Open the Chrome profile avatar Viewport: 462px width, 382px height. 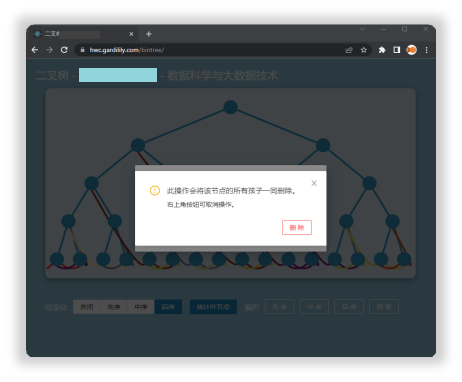point(411,50)
